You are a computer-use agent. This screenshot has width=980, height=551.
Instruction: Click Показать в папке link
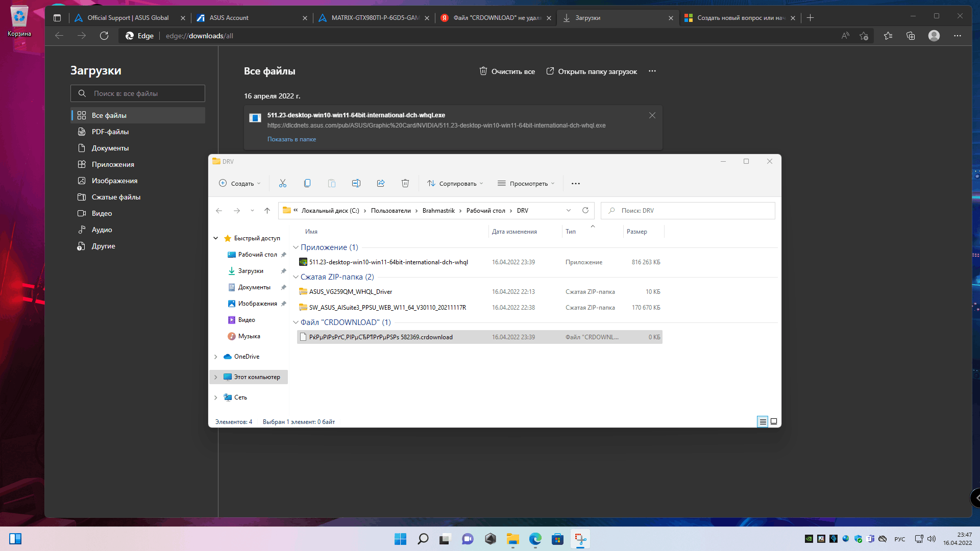click(291, 139)
